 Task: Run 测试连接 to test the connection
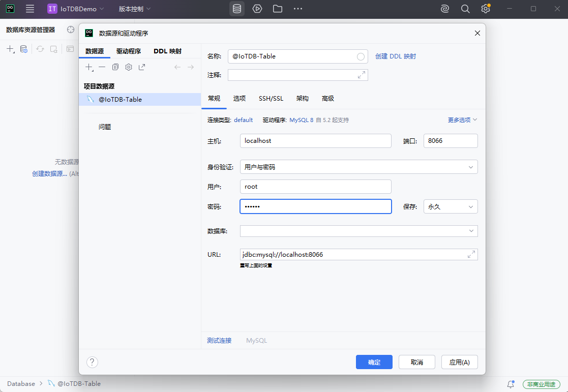219,340
